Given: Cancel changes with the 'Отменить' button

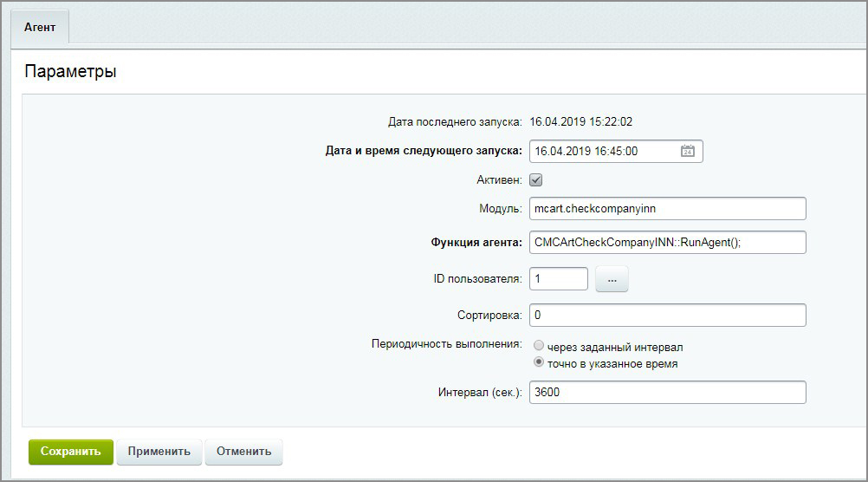Looking at the screenshot, I should coord(243,452).
